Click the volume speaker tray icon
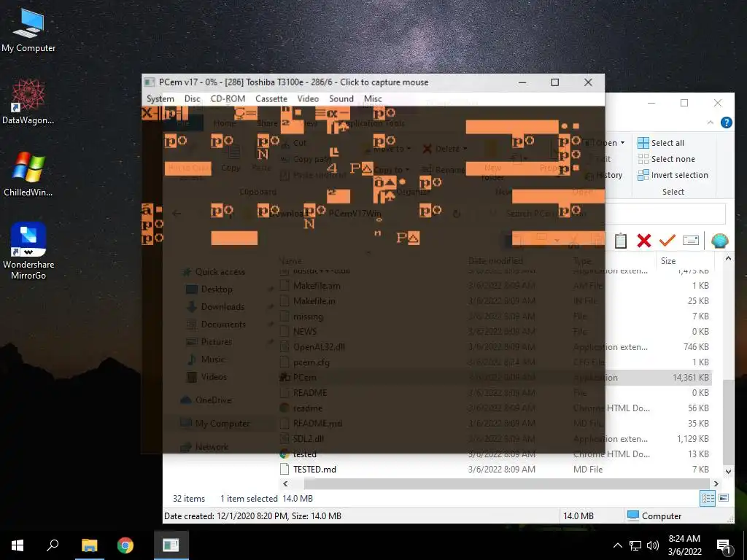 point(653,545)
